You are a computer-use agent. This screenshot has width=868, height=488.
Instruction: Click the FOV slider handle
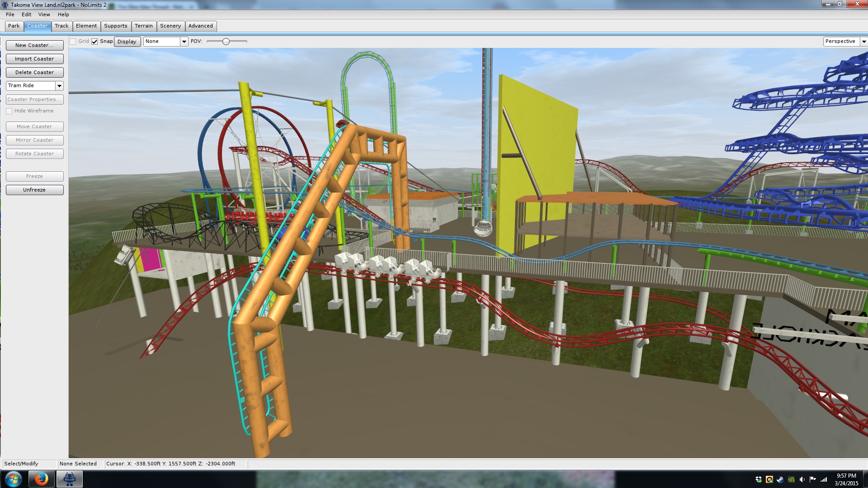pyautogui.click(x=226, y=42)
